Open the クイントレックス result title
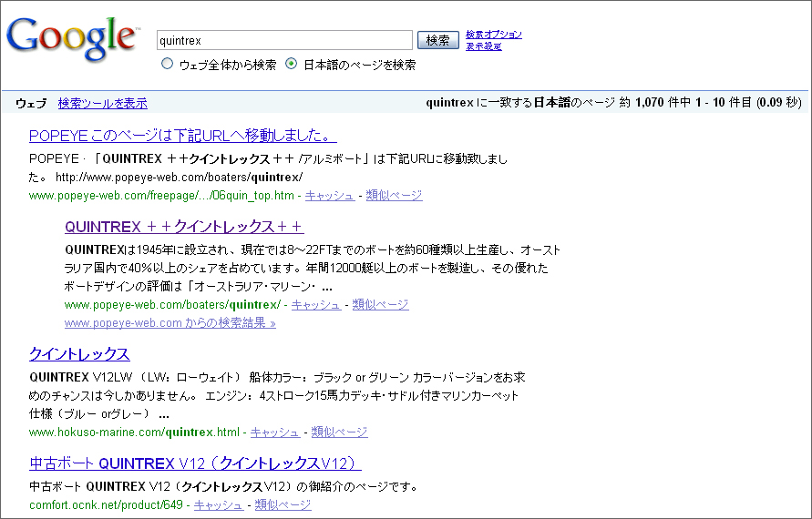The image size is (812, 519). [x=79, y=354]
